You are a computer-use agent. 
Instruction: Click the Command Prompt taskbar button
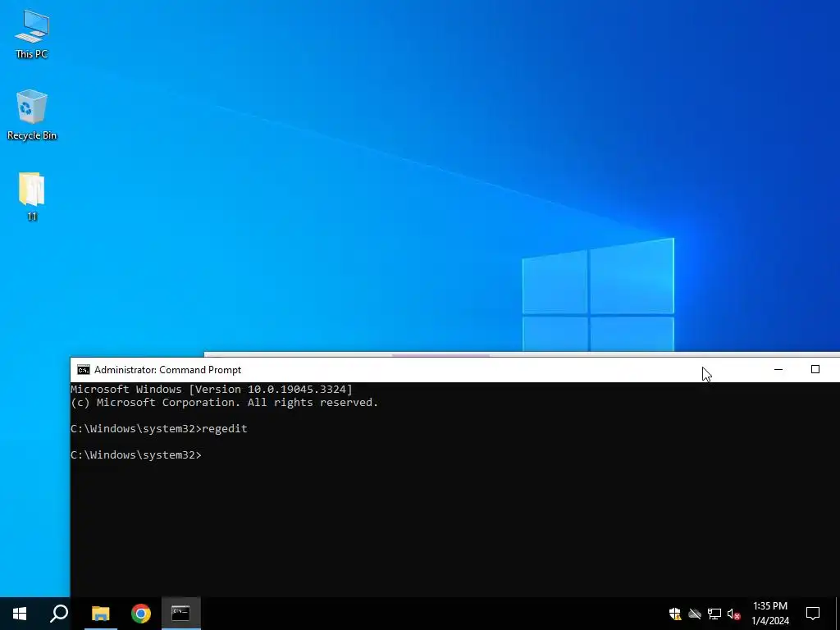click(x=181, y=614)
